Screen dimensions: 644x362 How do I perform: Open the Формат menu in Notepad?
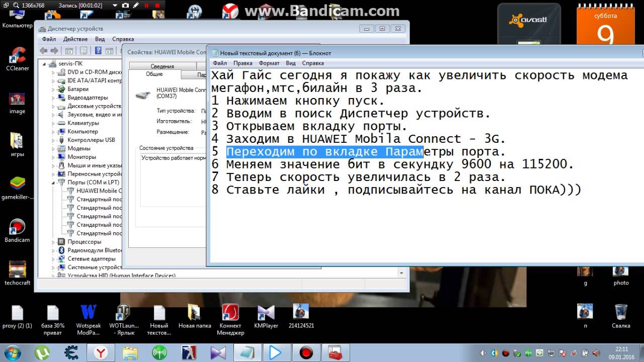point(269,63)
